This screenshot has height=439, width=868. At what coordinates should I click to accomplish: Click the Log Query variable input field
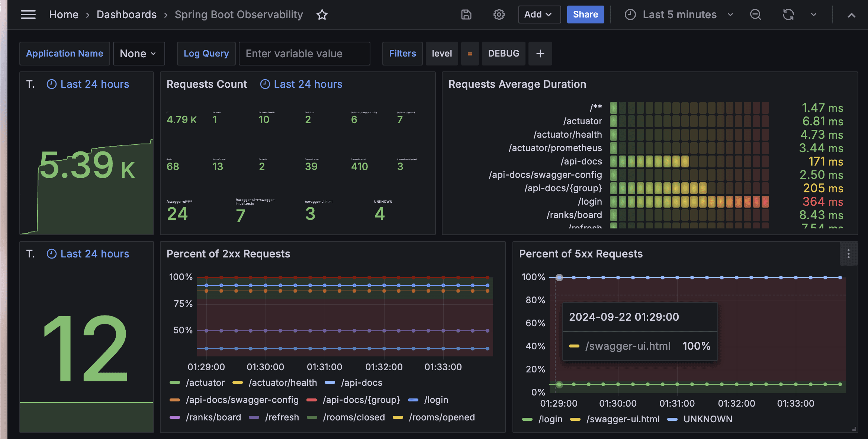click(304, 54)
